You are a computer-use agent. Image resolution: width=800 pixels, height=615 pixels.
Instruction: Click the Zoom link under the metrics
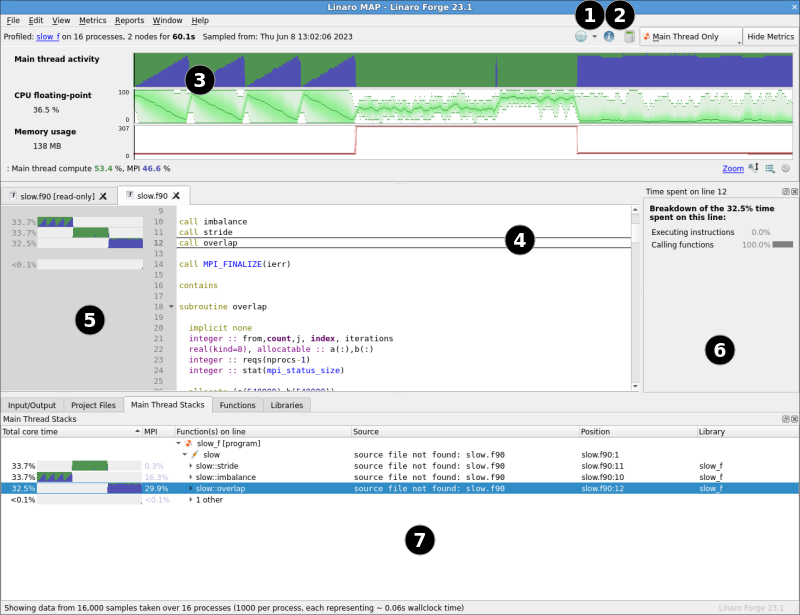coord(733,168)
